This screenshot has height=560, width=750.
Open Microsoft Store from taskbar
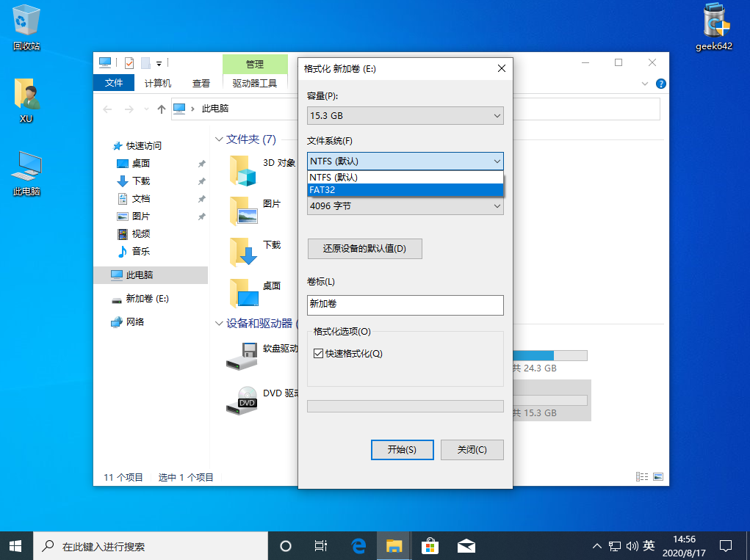[x=430, y=545]
